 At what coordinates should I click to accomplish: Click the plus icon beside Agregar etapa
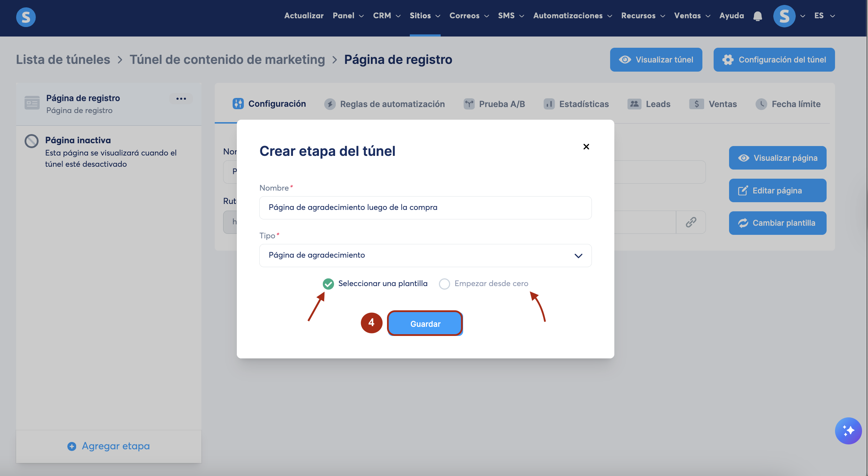72,446
